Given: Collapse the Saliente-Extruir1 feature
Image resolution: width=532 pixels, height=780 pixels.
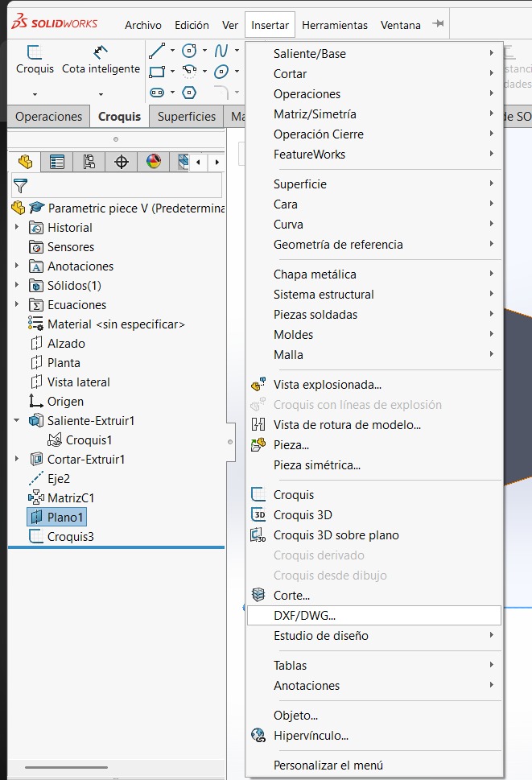Looking at the screenshot, I should 17,420.
